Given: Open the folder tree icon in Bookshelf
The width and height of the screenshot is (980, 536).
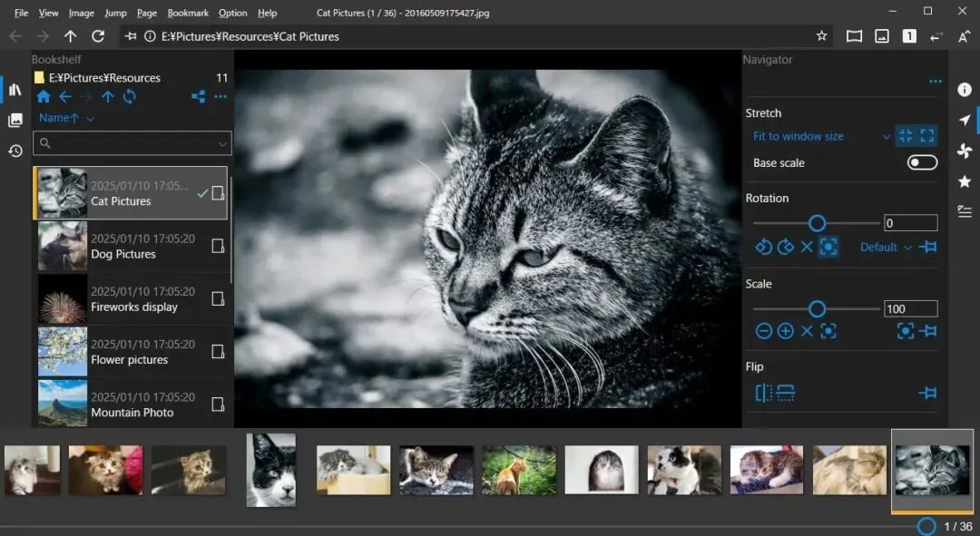Looking at the screenshot, I should click(198, 97).
